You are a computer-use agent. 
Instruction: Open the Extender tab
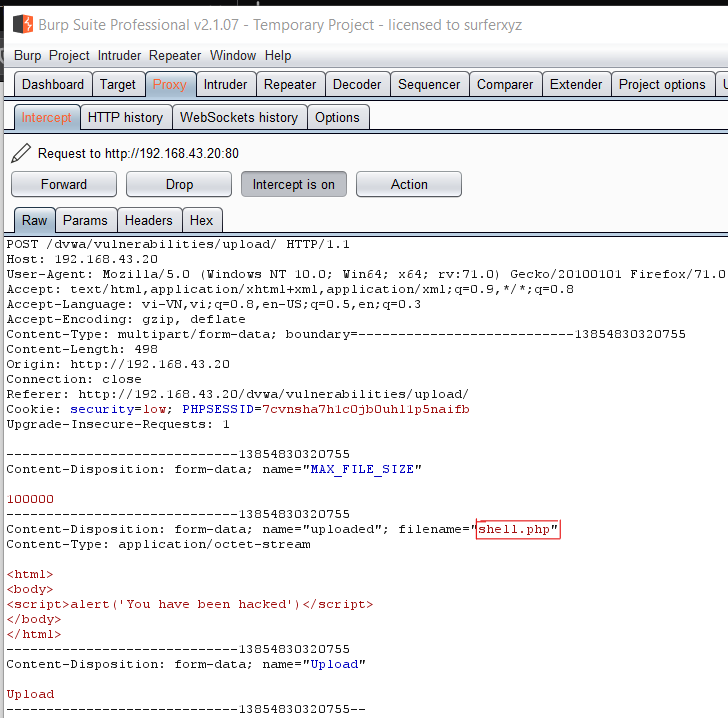point(576,85)
